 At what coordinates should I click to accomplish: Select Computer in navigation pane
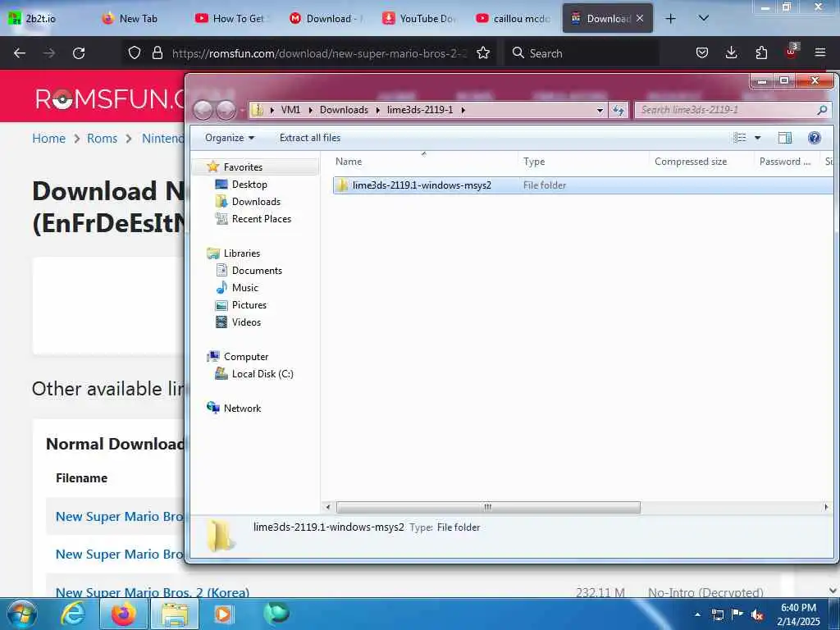246,357
